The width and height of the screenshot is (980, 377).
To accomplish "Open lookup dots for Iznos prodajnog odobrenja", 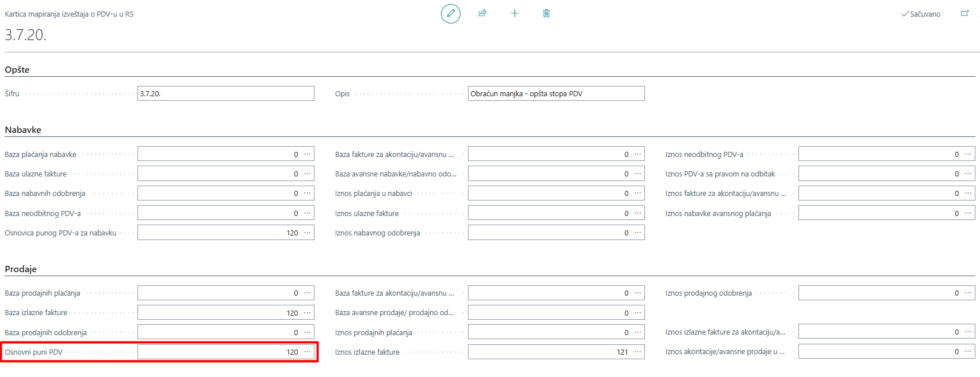I will 968,293.
